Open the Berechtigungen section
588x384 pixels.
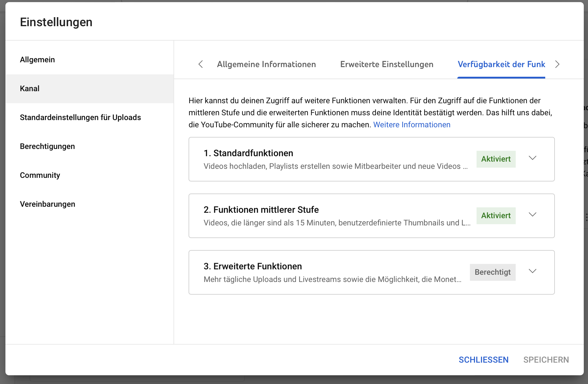coord(47,146)
